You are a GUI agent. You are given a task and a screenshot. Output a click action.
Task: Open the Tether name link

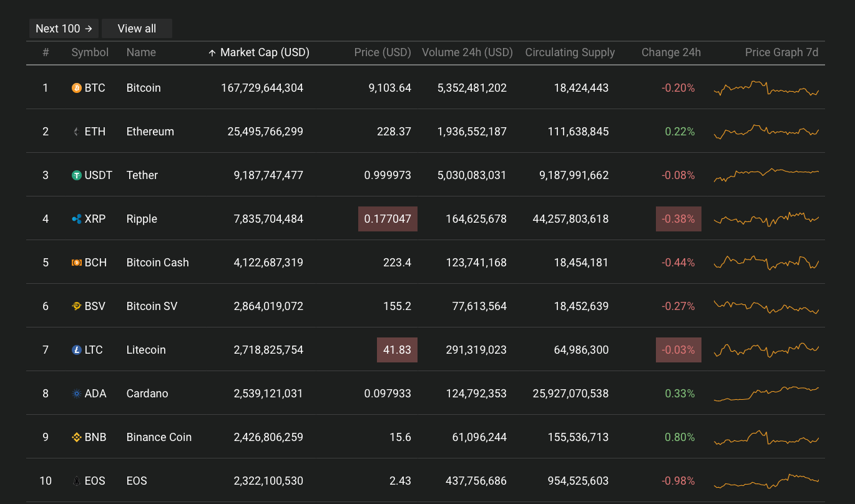click(142, 175)
